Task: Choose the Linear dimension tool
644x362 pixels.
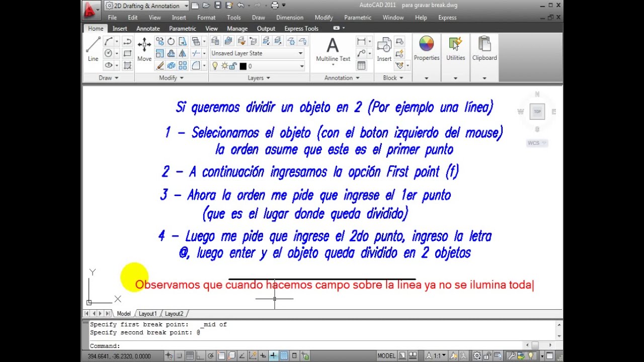Action: click(361, 41)
